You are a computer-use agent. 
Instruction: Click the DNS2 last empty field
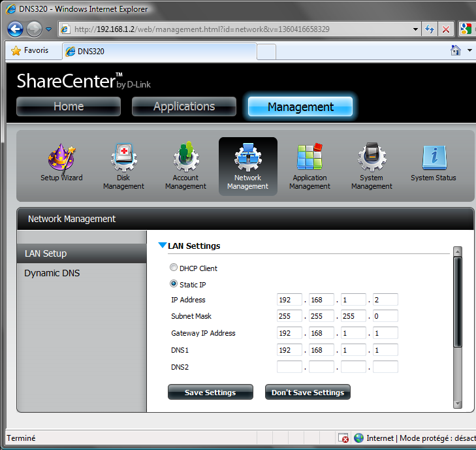(x=385, y=367)
